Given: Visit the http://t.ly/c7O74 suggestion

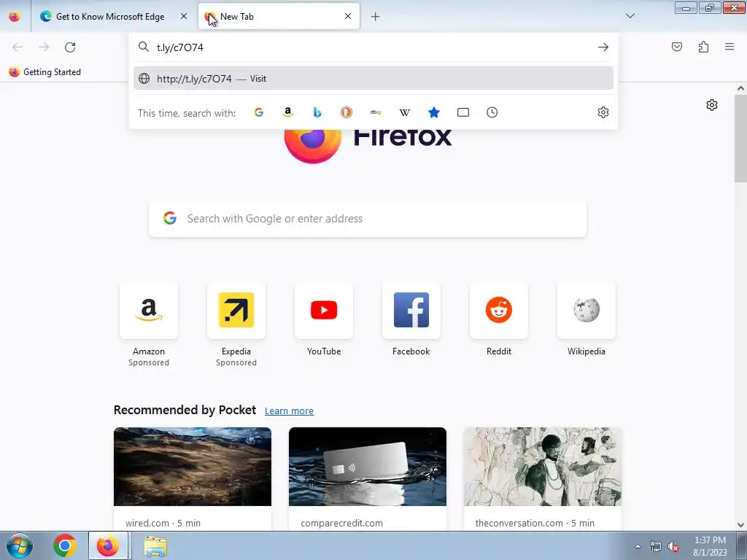Looking at the screenshot, I should pos(373,79).
